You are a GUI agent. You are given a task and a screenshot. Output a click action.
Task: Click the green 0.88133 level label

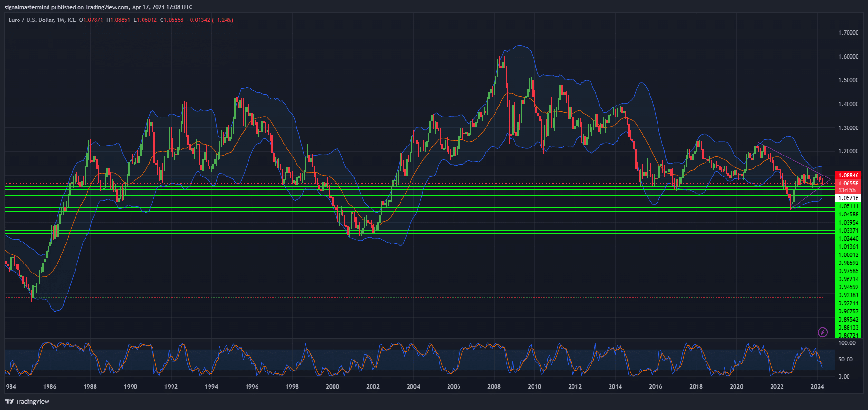[x=849, y=328]
